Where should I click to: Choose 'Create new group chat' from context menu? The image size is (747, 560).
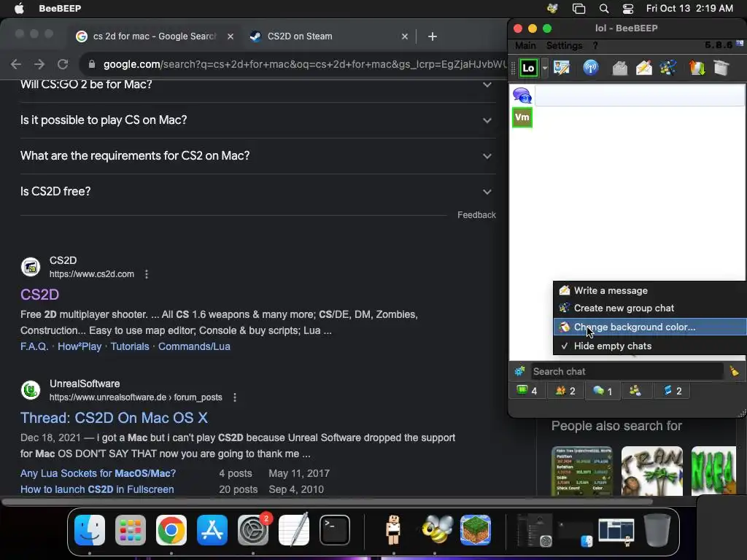coord(650,308)
